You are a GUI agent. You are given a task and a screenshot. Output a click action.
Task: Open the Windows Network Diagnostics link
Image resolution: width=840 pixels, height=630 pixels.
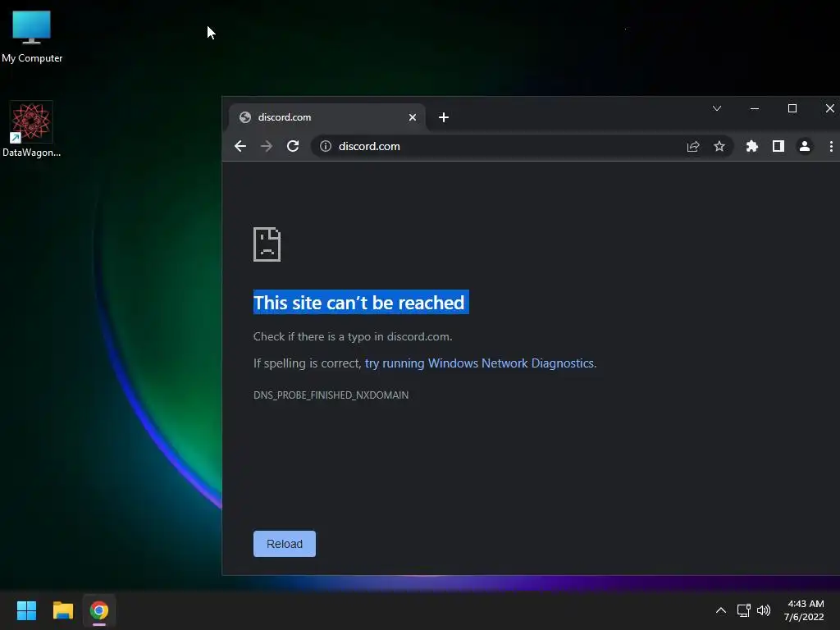point(479,363)
